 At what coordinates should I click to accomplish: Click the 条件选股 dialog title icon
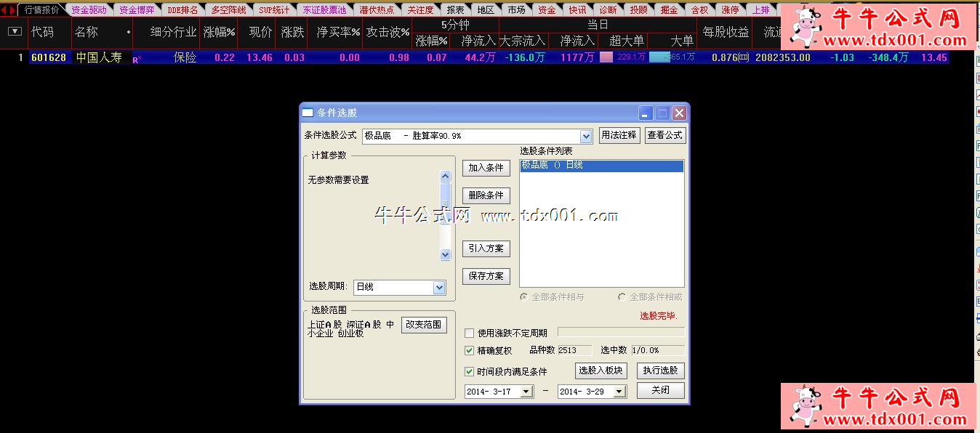[308, 113]
